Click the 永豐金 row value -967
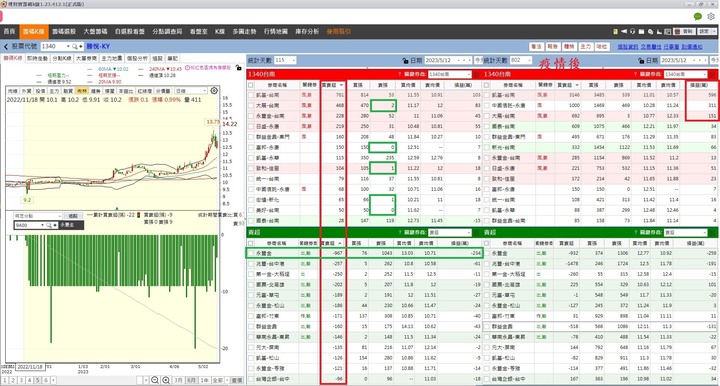The height and width of the screenshot is (386, 720). click(x=336, y=253)
